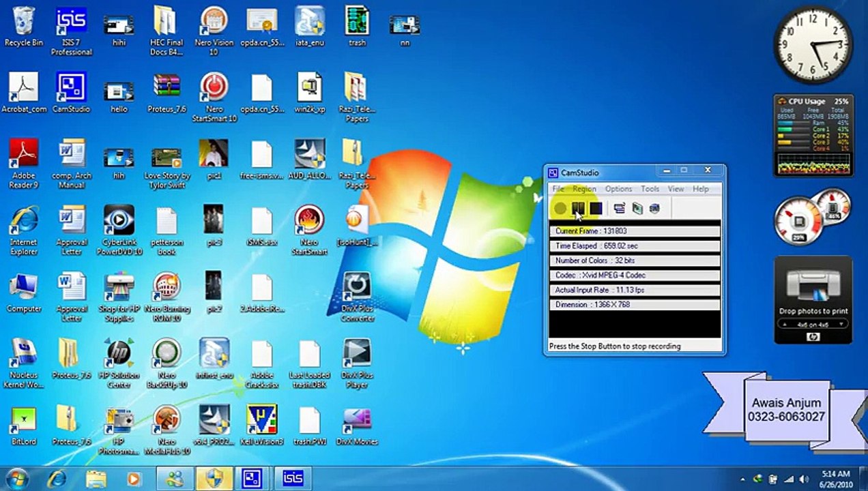Click the Record button in CamStudio
Viewport: 868px width, 491px height.
[560, 208]
